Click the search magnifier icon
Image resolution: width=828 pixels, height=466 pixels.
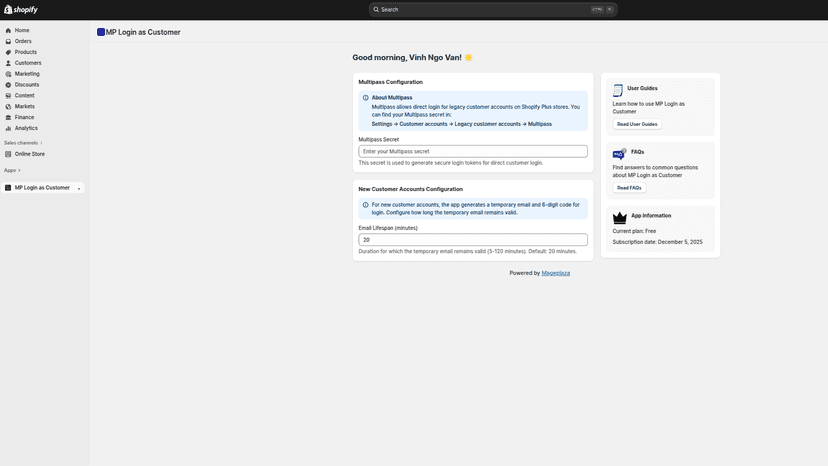tap(376, 10)
